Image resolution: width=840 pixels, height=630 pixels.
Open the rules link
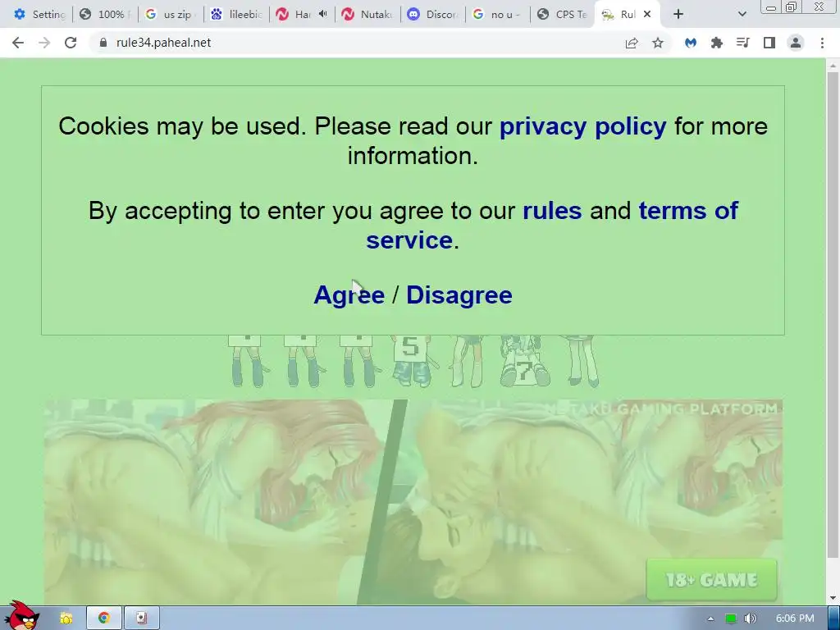click(x=552, y=211)
